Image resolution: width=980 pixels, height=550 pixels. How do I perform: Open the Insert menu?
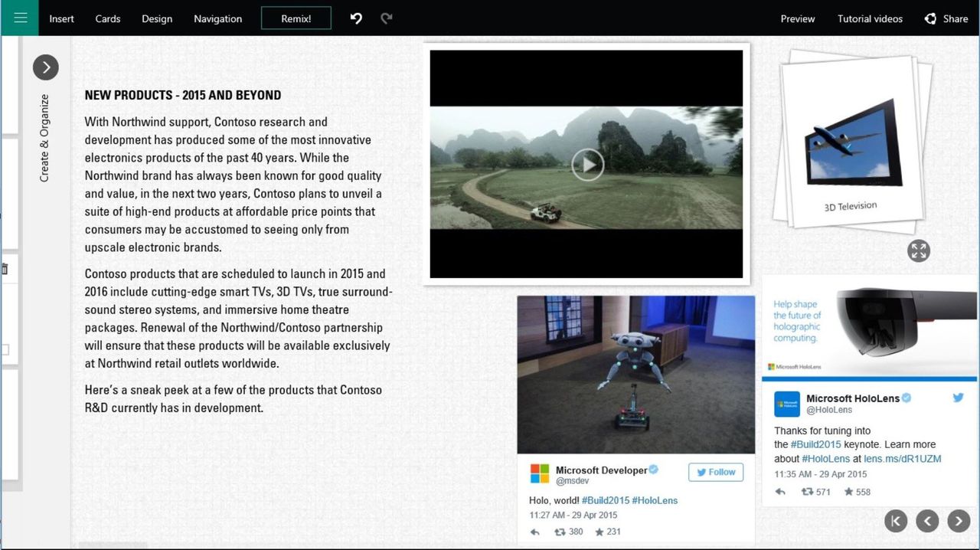coord(61,18)
